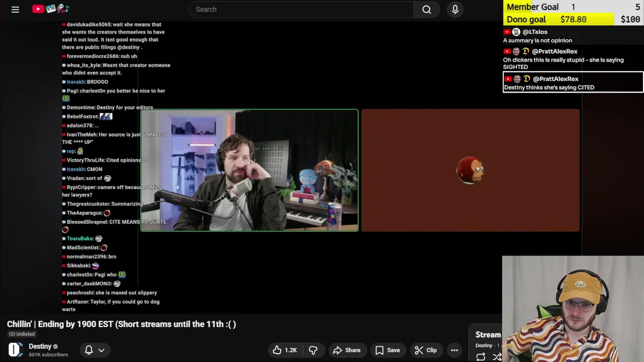Click the Stream playlist panel title
The width and height of the screenshot is (644, 362).
pos(488,334)
